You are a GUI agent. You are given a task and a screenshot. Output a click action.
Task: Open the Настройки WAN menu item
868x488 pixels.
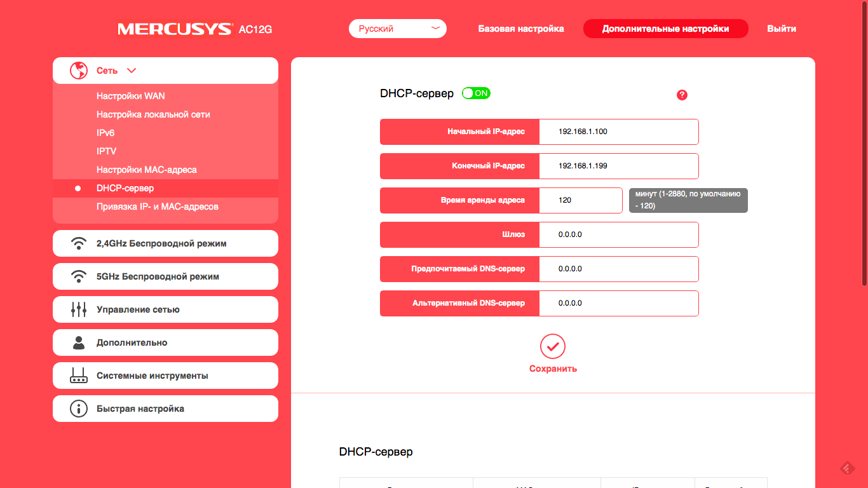tap(130, 96)
